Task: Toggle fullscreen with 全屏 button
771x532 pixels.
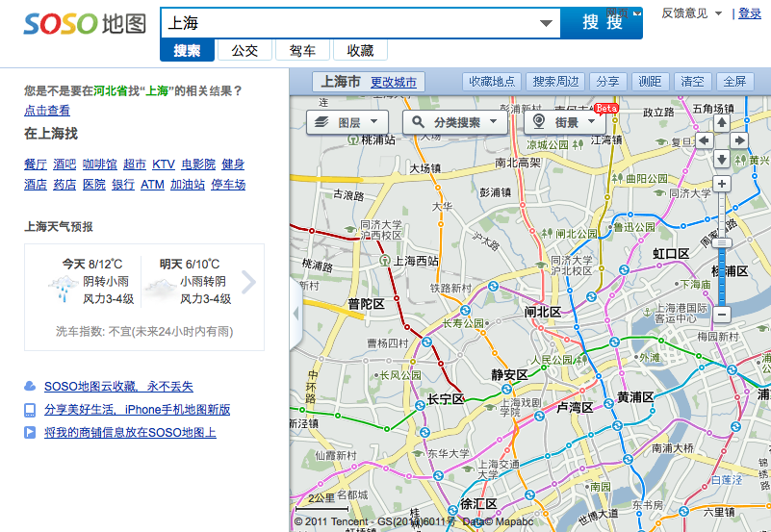Action: click(x=734, y=82)
